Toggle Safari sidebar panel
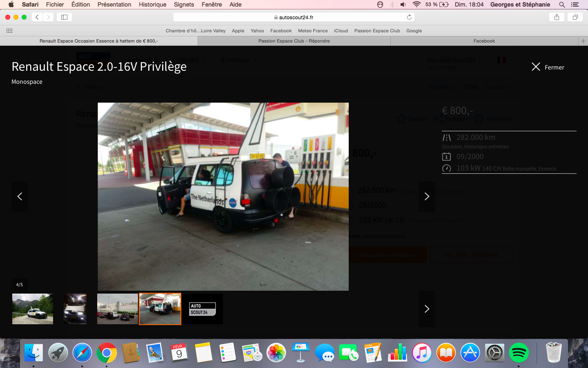This screenshot has width=588, height=368. point(64,17)
